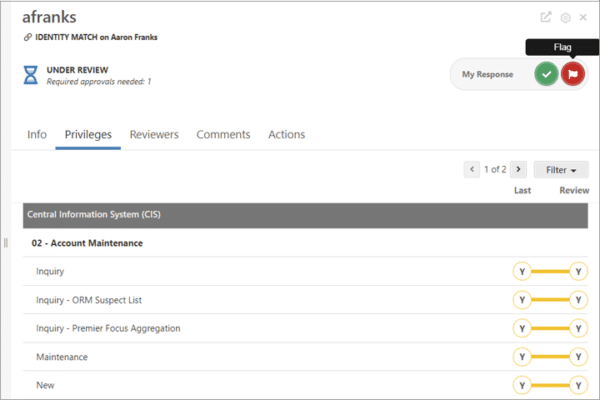Collapse the Central Information System (CIS) section

pos(305,216)
